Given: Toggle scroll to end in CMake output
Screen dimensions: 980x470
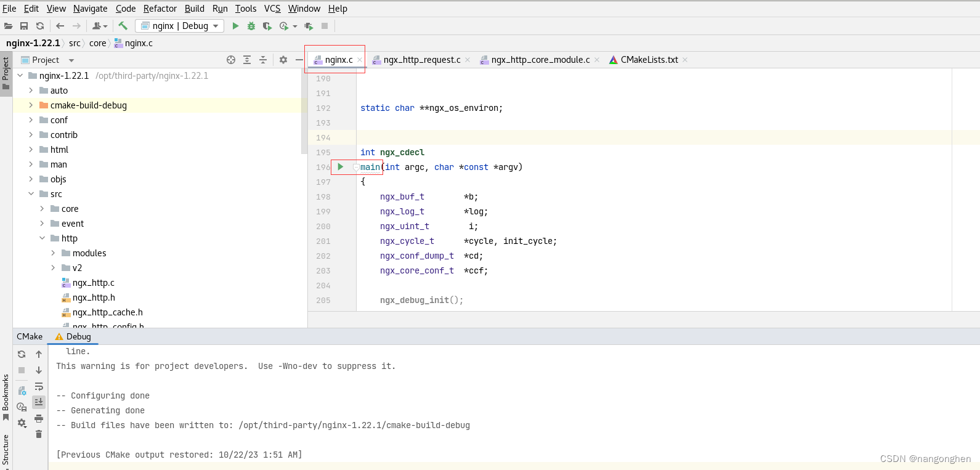Looking at the screenshot, I should click(x=39, y=402).
